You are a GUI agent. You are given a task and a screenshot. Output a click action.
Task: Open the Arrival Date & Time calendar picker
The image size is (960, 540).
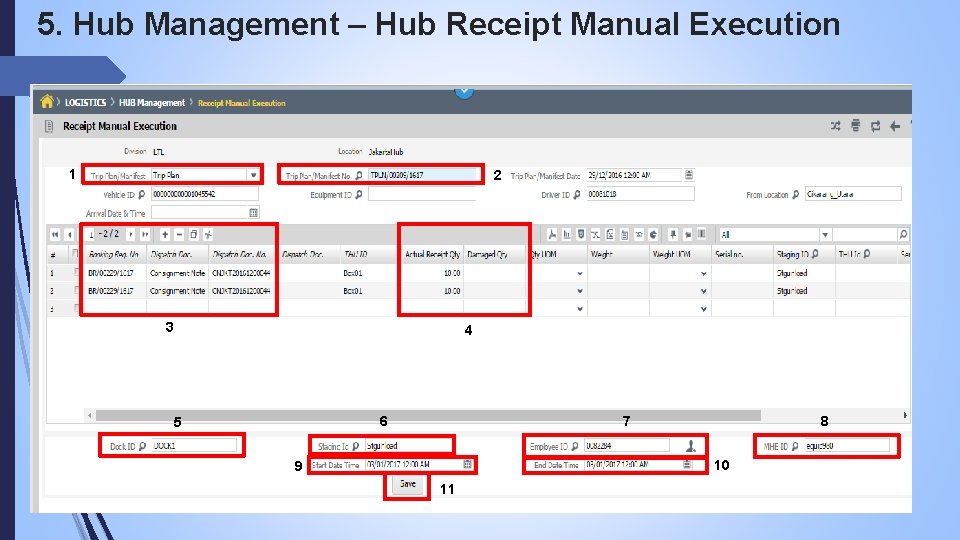(x=253, y=212)
